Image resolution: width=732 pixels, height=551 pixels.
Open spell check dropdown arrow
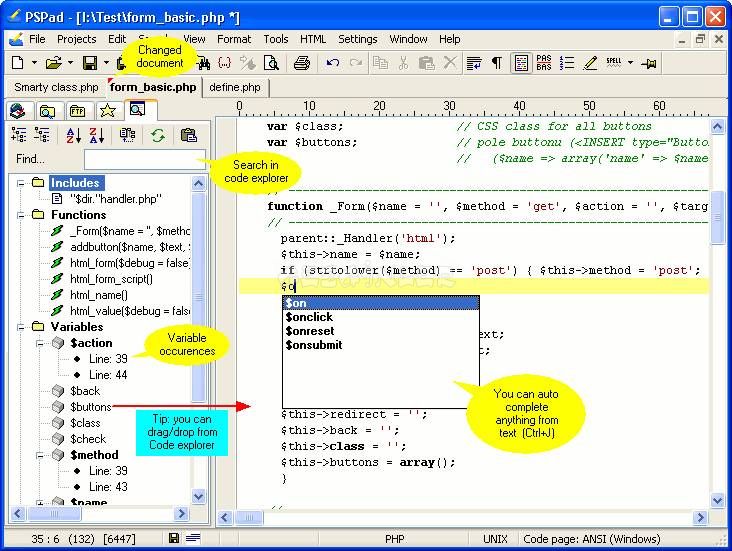pyautogui.click(x=630, y=63)
